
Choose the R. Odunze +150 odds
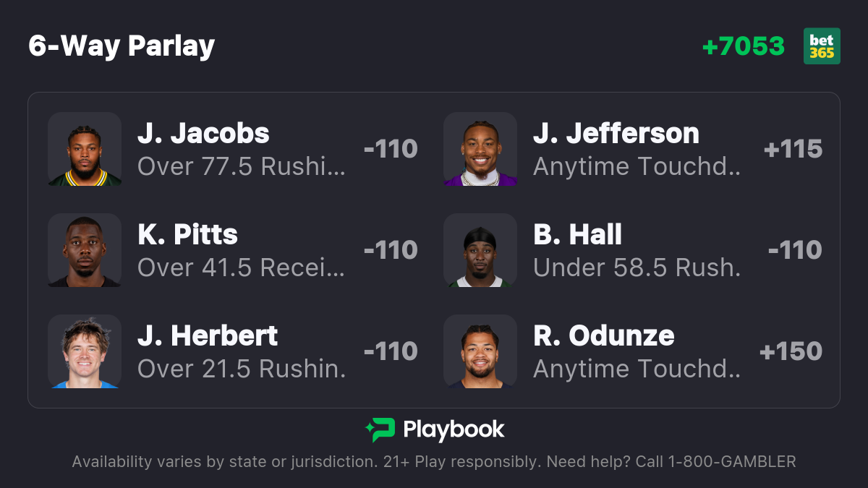791,351
